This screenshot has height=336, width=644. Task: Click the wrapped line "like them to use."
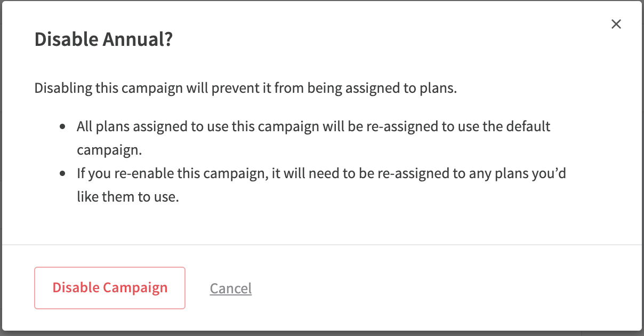[128, 197]
